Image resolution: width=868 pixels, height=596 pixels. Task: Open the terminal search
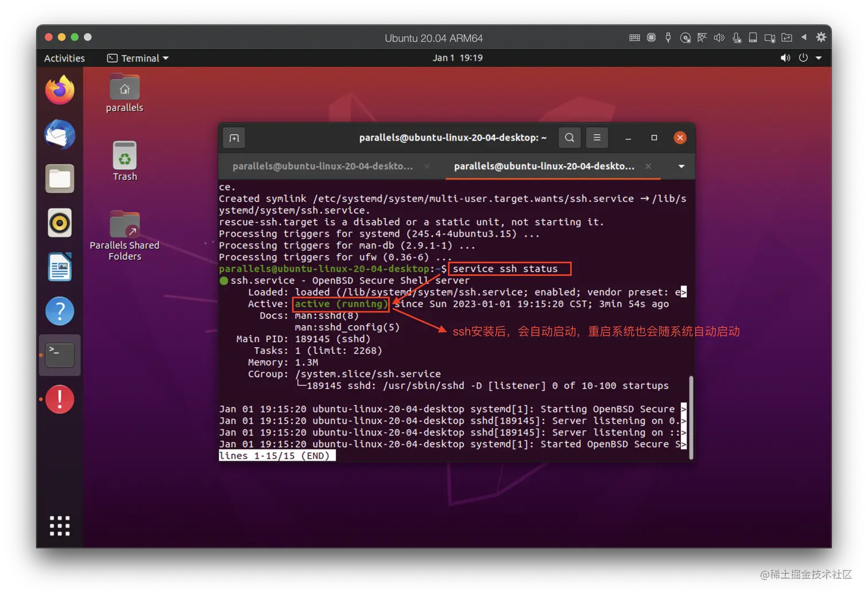click(569, 138)
